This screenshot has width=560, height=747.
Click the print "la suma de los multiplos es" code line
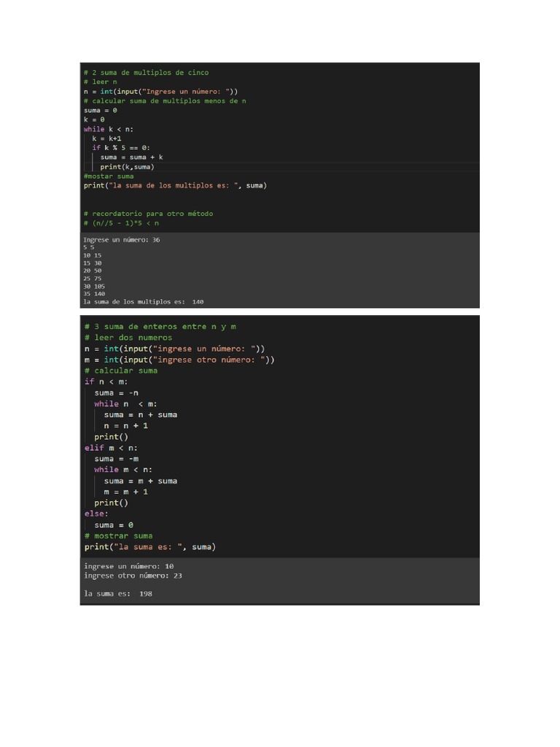tap(175, 185)
